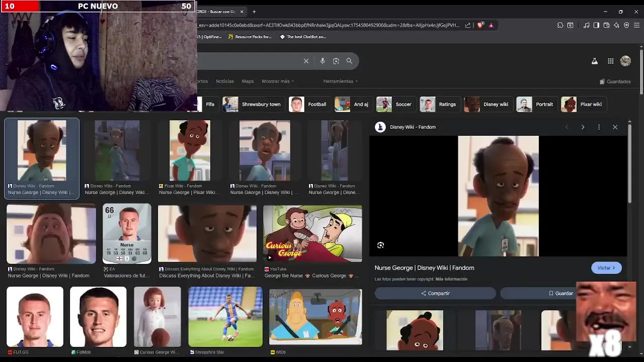Open the Discuss Everything About Disney Wiki thumbnail
This screenshot has width=644, height=362.
pyautogui.click(x=207, y=234)
